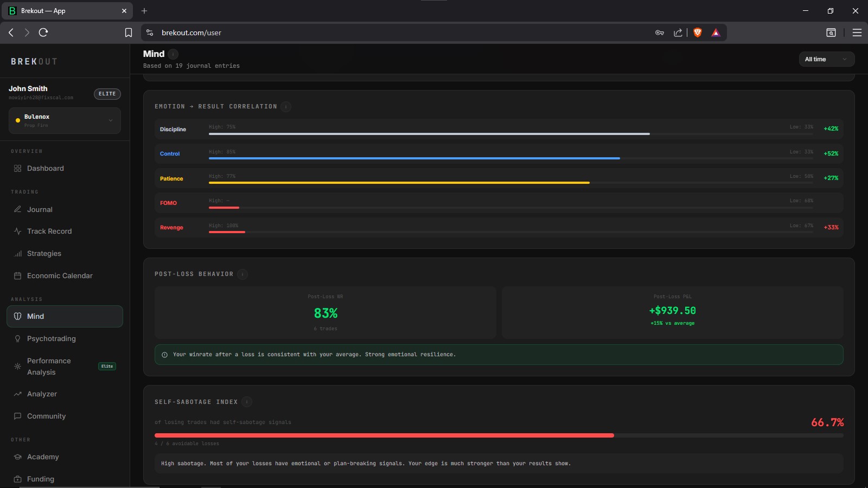
Task: Open the Journal page
Action: 65,209
